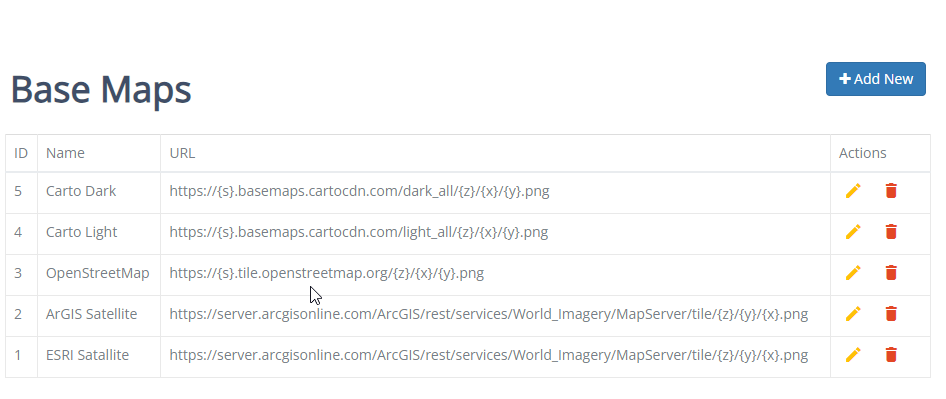Click the Add New button

(875, 79)
